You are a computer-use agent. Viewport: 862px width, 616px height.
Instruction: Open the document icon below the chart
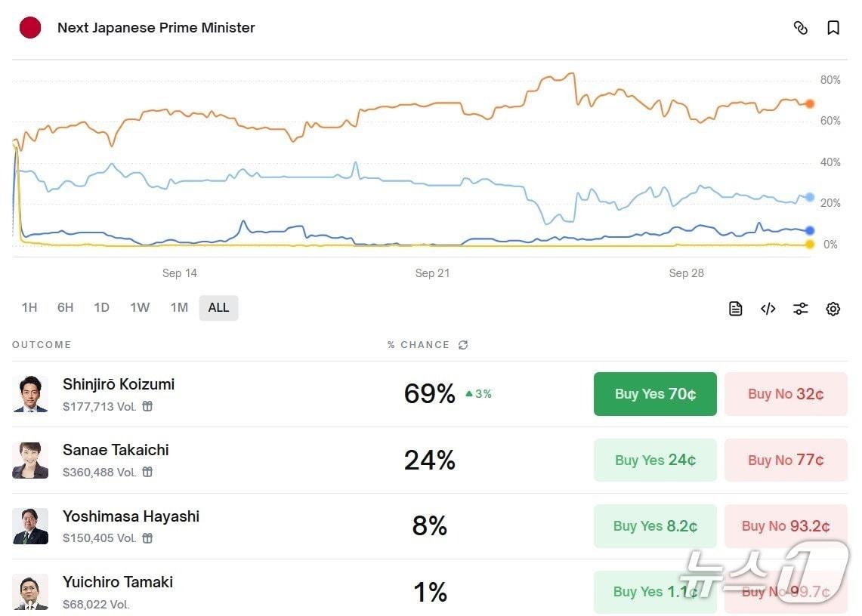pyautogui.click(x=735, y=308)
